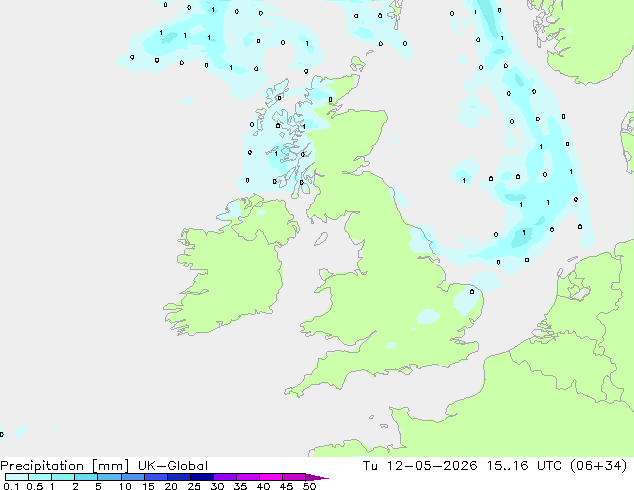Click the 'UK-Global' model label
Viewport: 634px width, 490px height.
(173, 466)
